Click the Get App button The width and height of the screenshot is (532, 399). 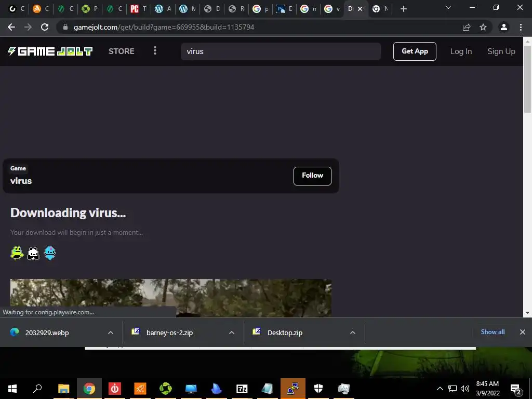click(415, 51)
